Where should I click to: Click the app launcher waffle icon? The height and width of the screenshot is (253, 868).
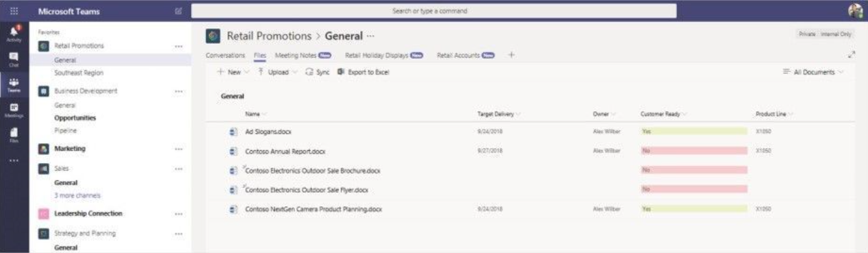tap(14, 11)
